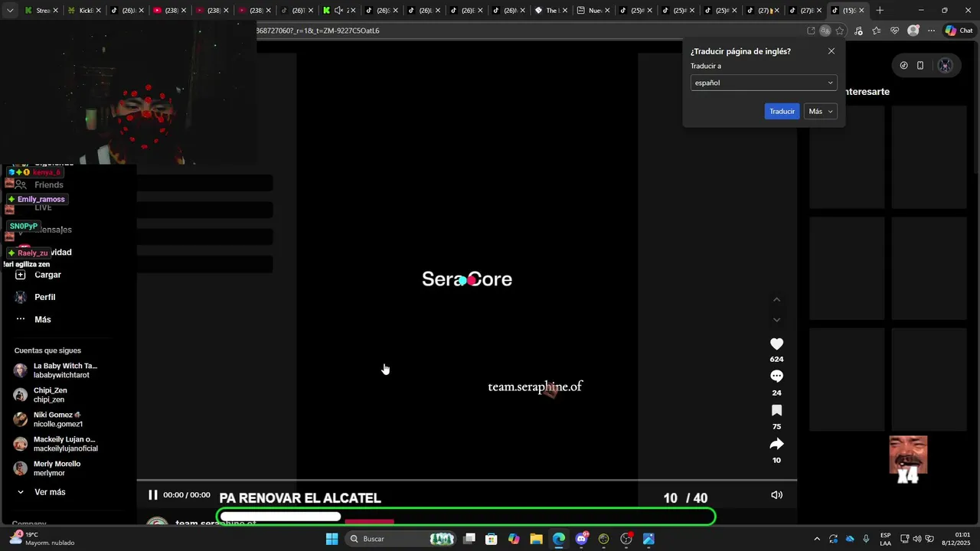
Task: Open La Baby Witch Tarot account
Action: [x=56, y=370]
